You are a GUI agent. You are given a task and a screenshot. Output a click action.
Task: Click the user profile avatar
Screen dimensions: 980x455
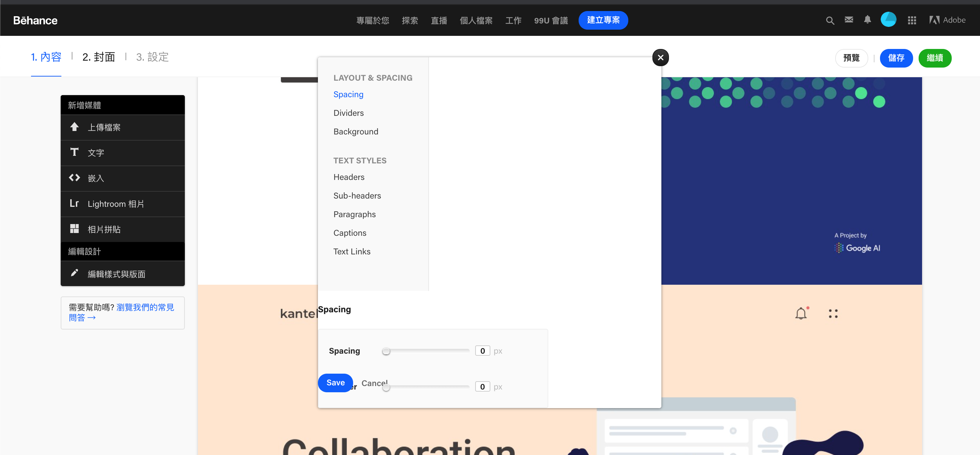click(888, 20)
